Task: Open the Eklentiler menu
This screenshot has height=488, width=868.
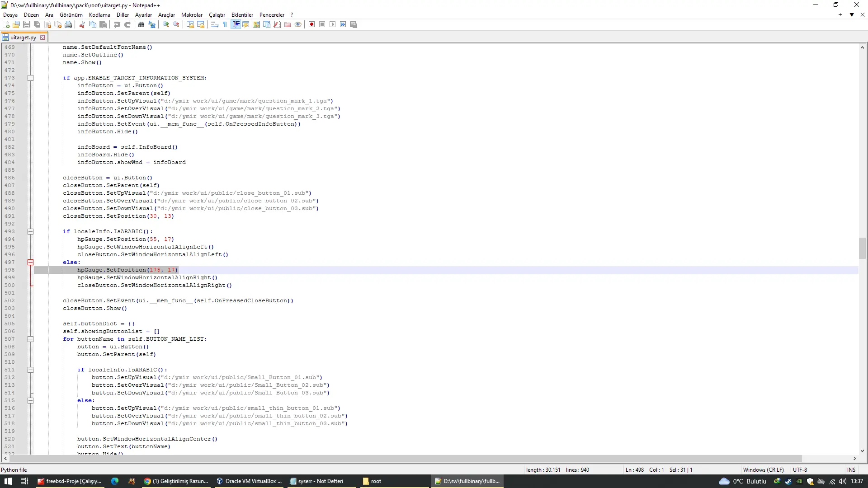Action: click(242, 15)
